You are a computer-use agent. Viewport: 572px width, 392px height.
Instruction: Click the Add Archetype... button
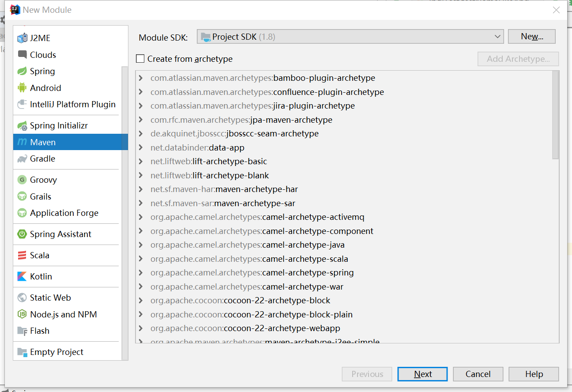click(518, 59)
